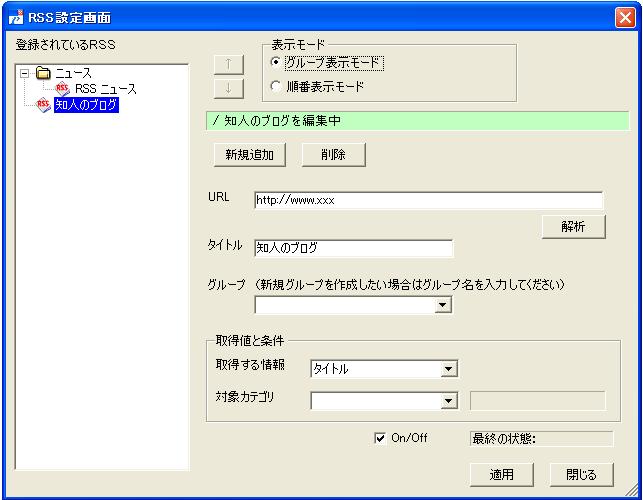Select グループ表示モード radio button
This screenshot has width=643, height=500.
(276, 62)
